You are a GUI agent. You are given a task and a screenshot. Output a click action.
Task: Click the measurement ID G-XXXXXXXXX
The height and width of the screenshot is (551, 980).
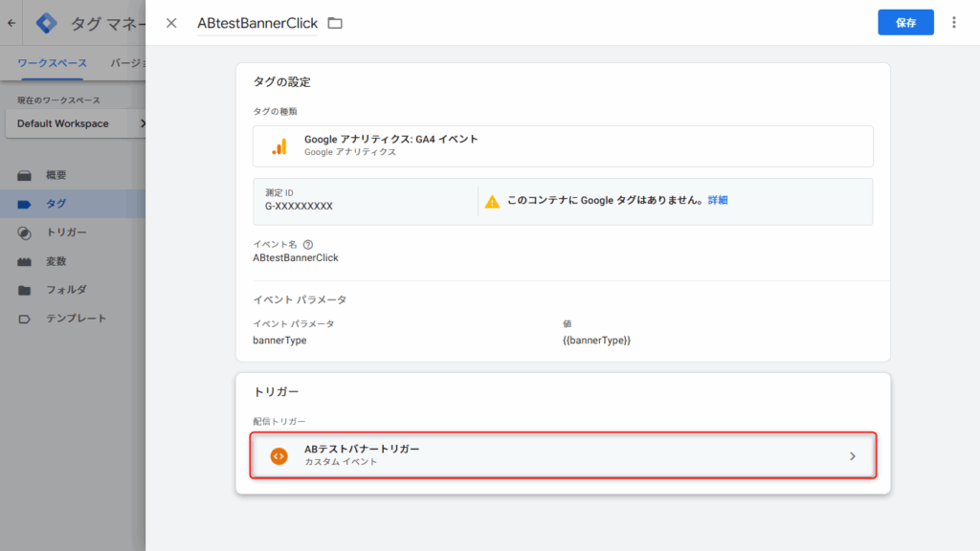[299, 207]
